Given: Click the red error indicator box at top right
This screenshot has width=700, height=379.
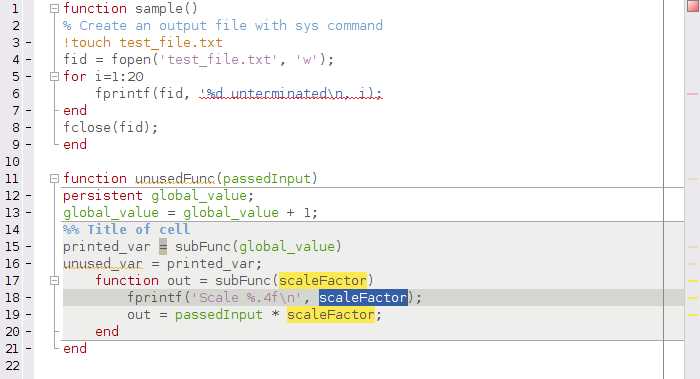Looking at the screenshot, I should click(693, 6).
